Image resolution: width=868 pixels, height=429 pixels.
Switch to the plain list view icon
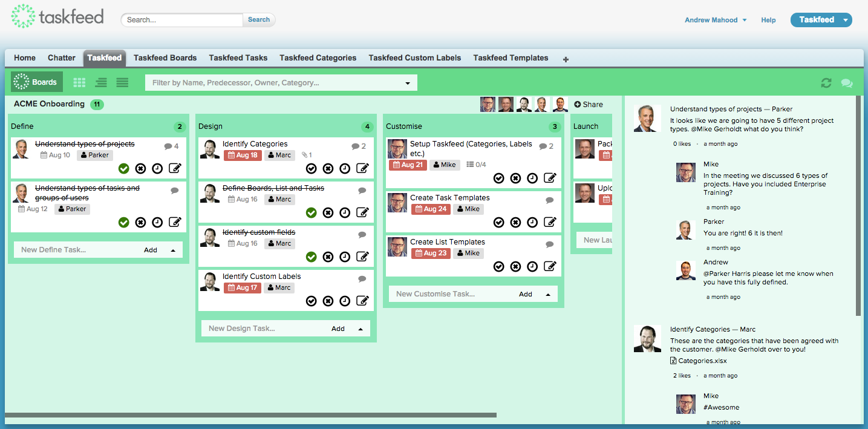[122, 82]
